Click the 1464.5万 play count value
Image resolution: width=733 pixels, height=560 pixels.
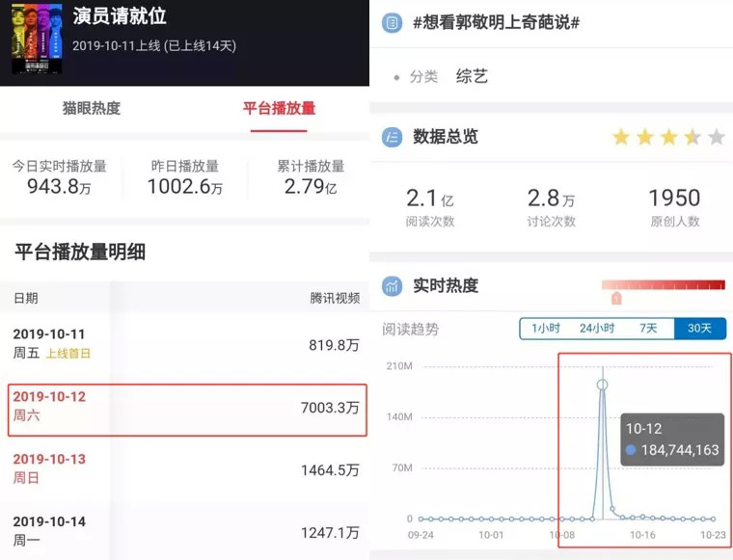click(330, 470)
